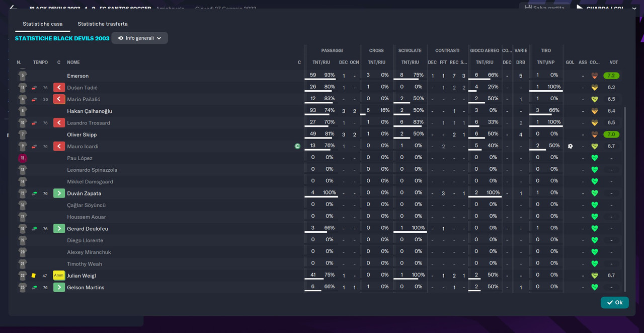Click the PASSAGGI column group header
Viewport: 644px width, 333px height.
point(332,51)
